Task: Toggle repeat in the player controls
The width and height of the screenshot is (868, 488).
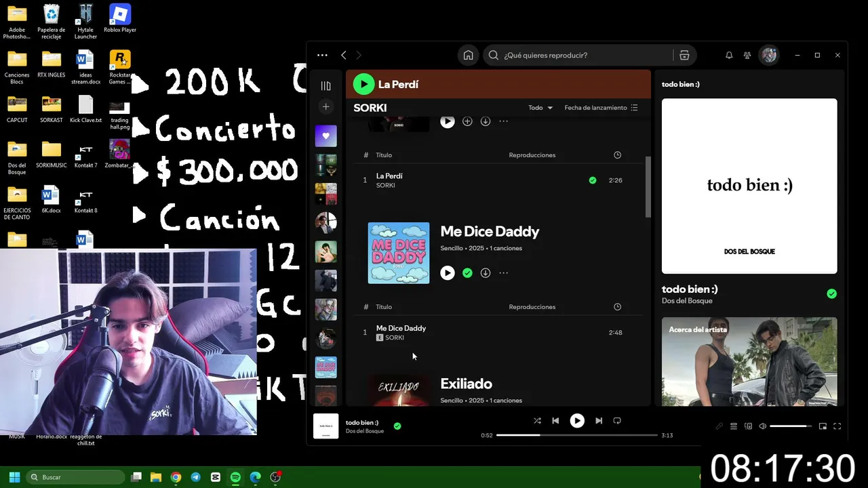Action: (x=617, y=421)
